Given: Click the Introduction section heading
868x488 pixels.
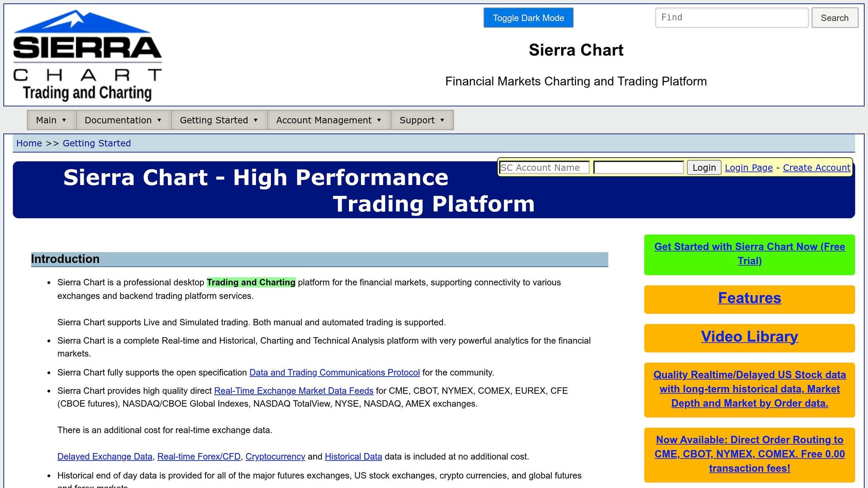Looking at the screenshot, I should [320, 259].
